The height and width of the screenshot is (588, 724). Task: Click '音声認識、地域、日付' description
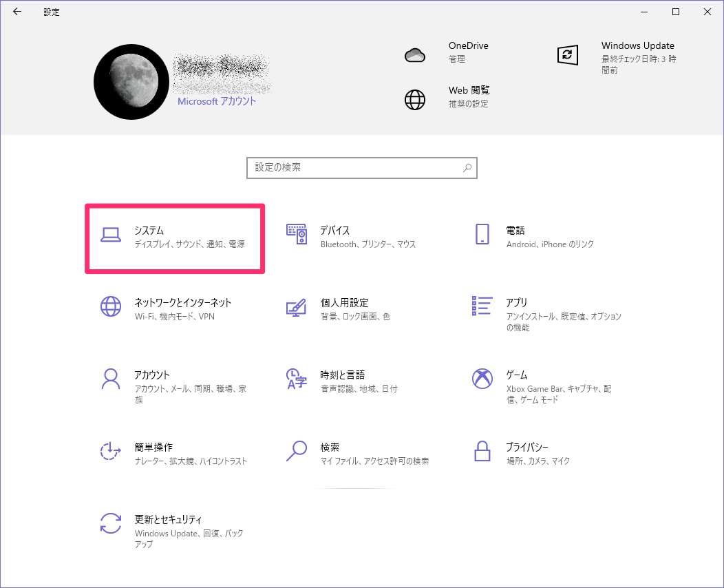[x=359, y=388]
